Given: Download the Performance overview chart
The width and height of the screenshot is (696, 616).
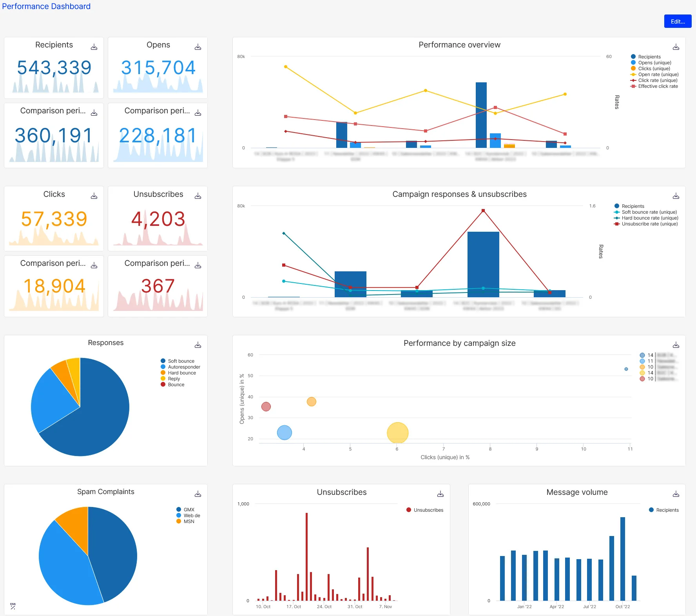Looking at the screenshot, I should point(676,47).
